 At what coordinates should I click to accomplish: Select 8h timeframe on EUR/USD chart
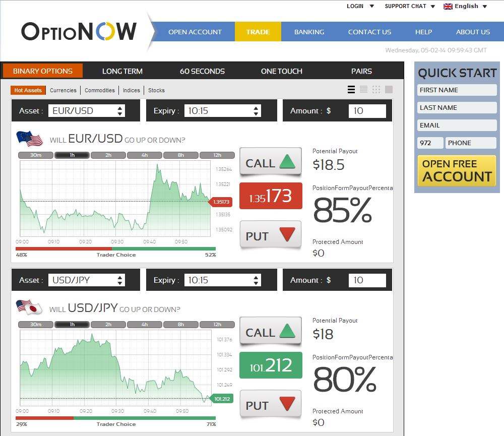tap(181, 155)
